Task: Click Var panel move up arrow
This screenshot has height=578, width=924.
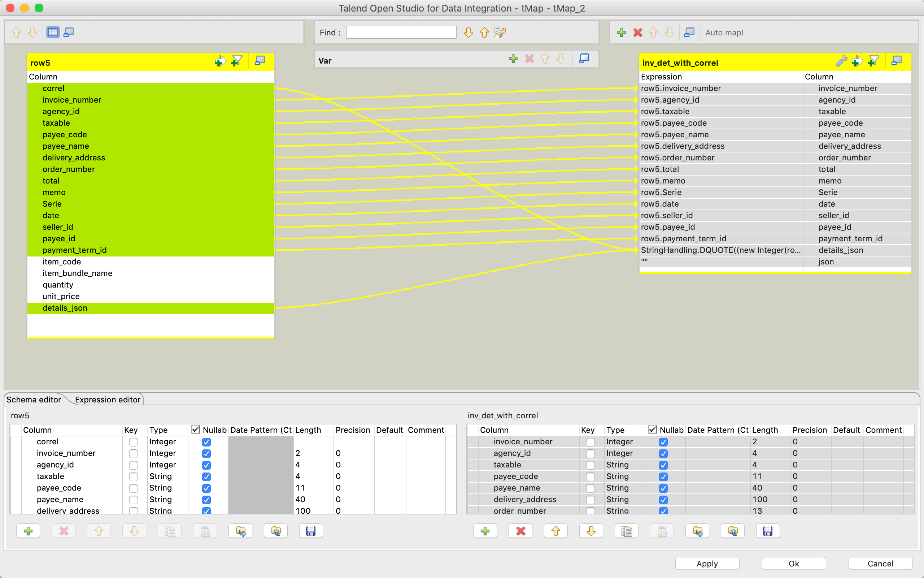Action: (x=545, y=59)
